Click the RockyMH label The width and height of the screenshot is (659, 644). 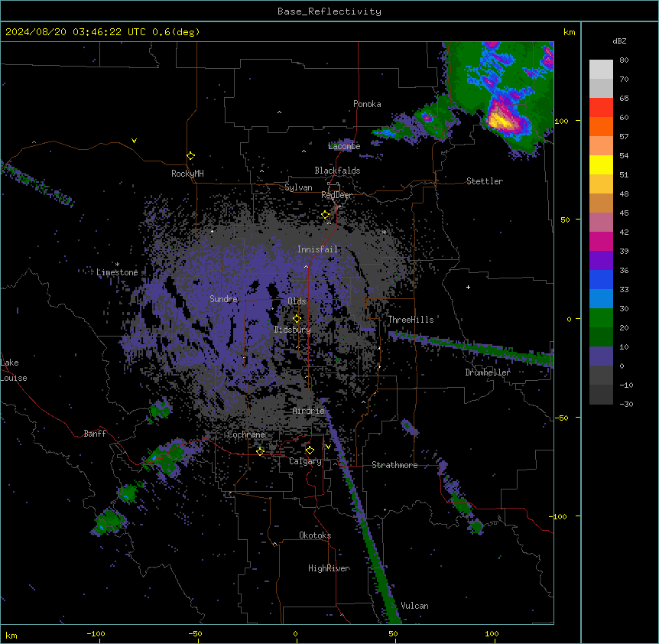pos(187,174)
